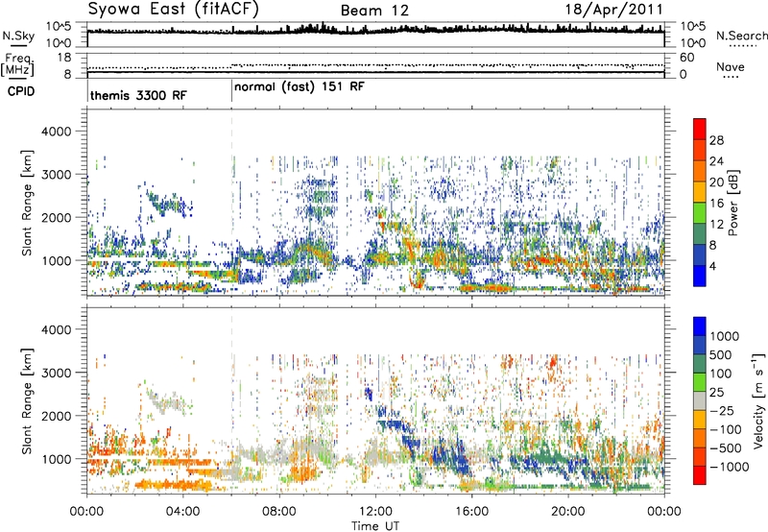Select the '20:00' time tick label
Image resolution: width=768 pixels, height=532 pixels.
point(568,512)
